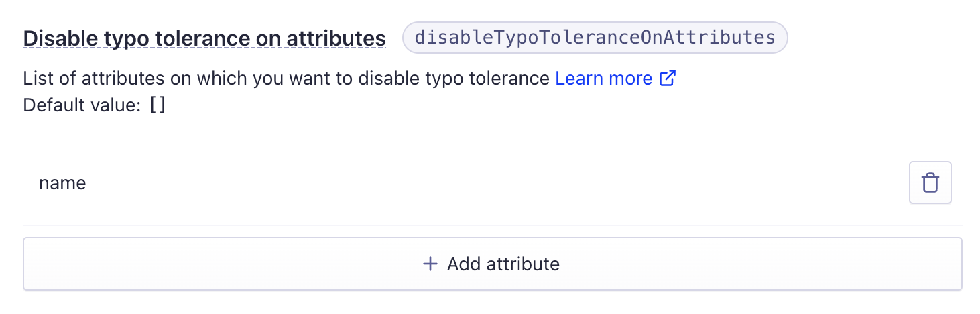This screenshot has height=314, width=980.
Task: Click the Add attribute label text
Action: coord(503,264)
